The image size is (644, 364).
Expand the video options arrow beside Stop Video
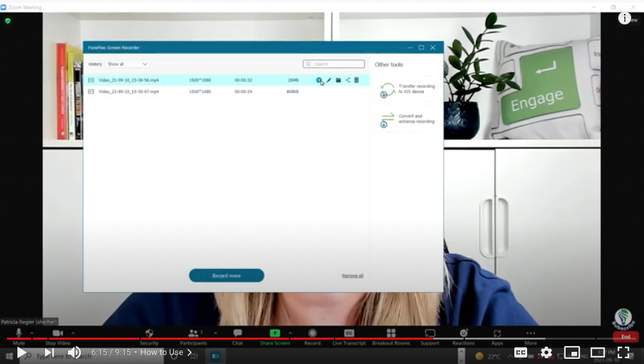pos(73,333)
